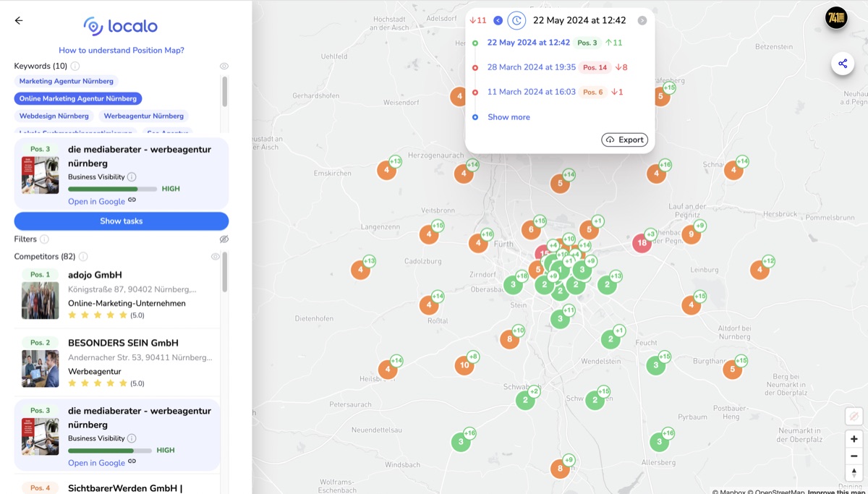Click Keywords (10) section heading
868x494 pixels.
(x=41, y=67)
